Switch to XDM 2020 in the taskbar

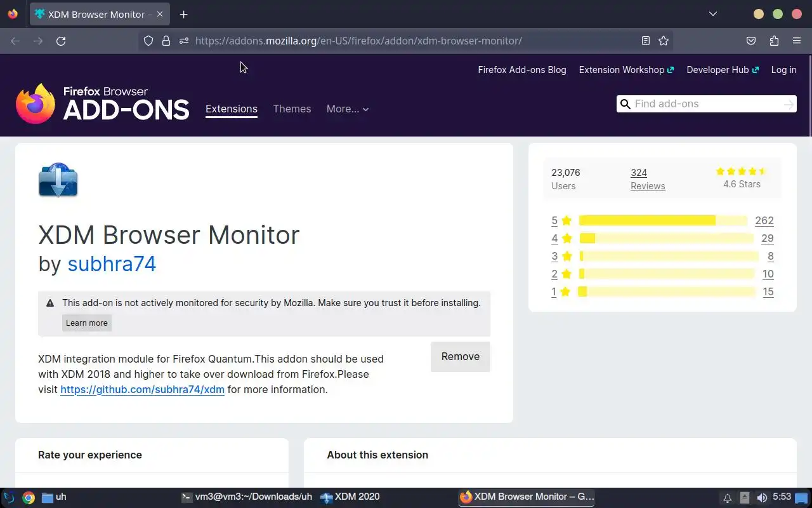(350, 497)
